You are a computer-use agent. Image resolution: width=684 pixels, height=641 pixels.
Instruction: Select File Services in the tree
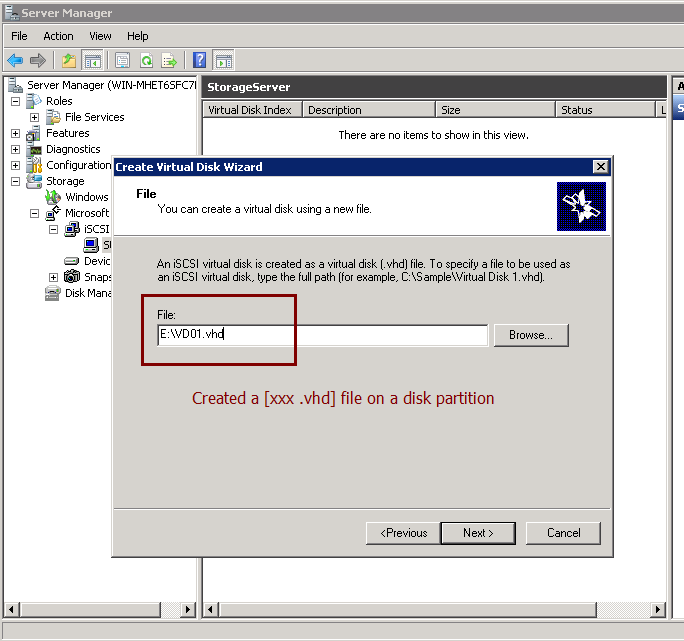point(94,117)
